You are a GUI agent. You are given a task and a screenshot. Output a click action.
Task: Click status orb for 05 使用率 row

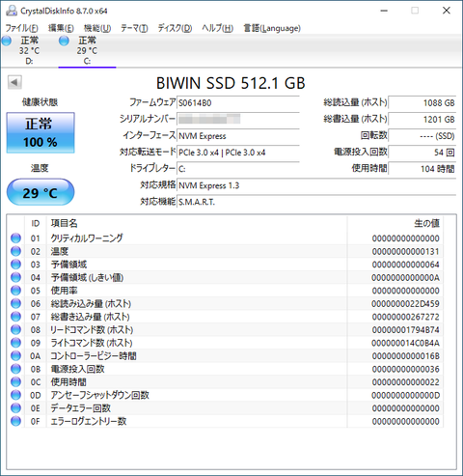15,291
